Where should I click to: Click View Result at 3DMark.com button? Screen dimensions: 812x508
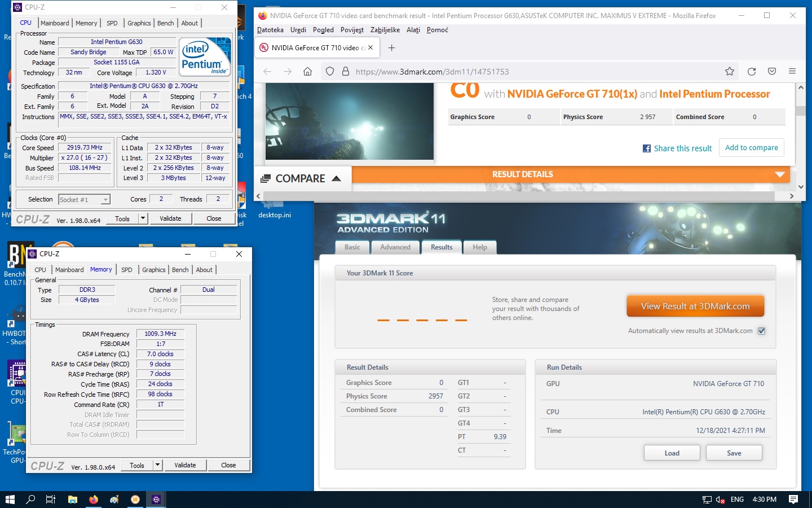coord(695,306)
